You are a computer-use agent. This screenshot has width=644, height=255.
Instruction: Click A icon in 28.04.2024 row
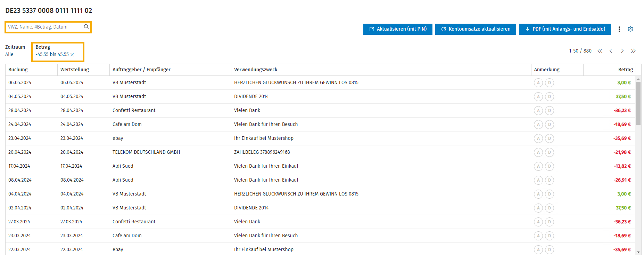point(538,111)
